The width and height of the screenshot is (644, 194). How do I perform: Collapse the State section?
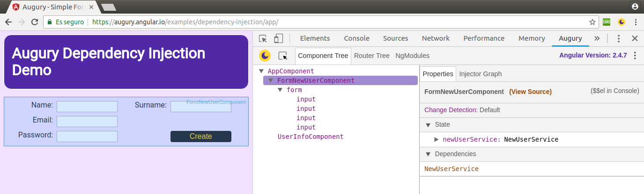pos(428,125)
